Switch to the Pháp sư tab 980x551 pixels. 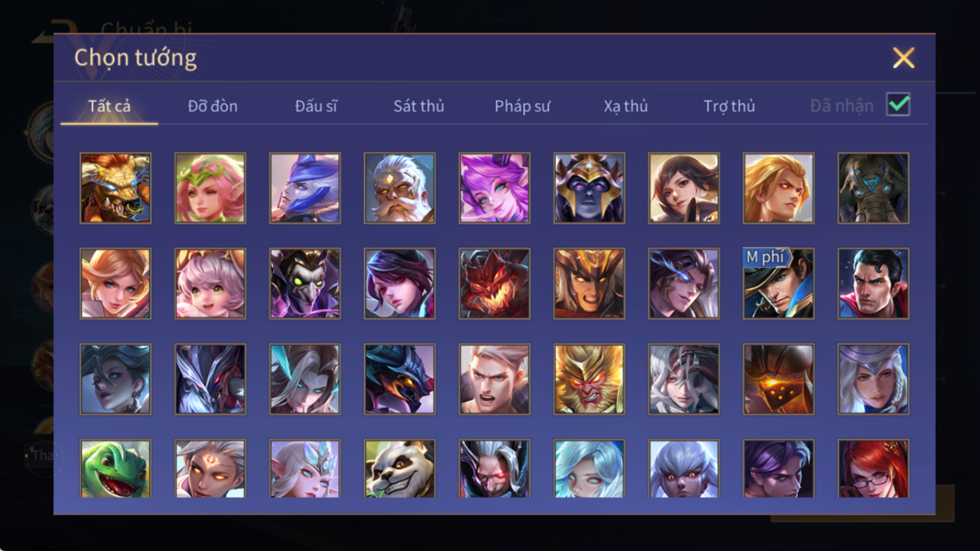(522, 106)
